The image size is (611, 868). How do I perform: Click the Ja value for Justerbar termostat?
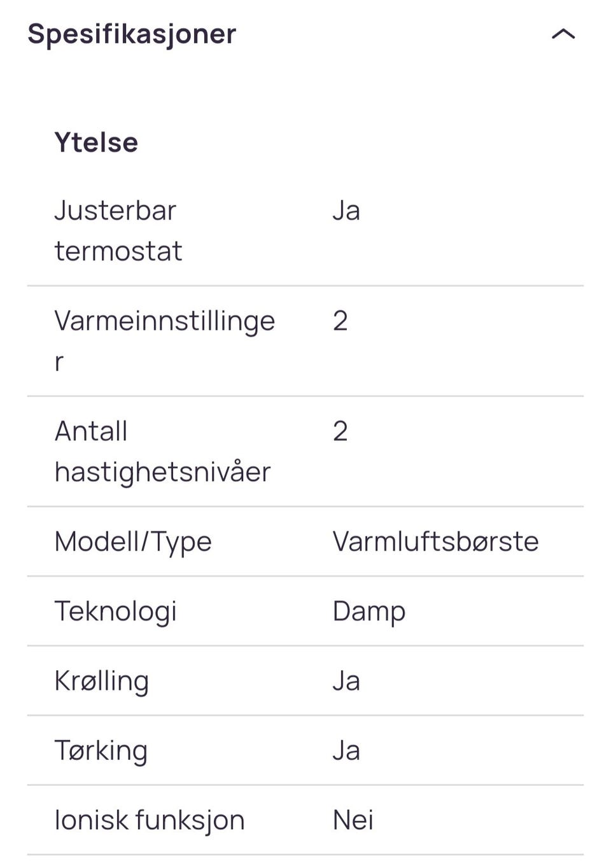(x=346, y=211)
